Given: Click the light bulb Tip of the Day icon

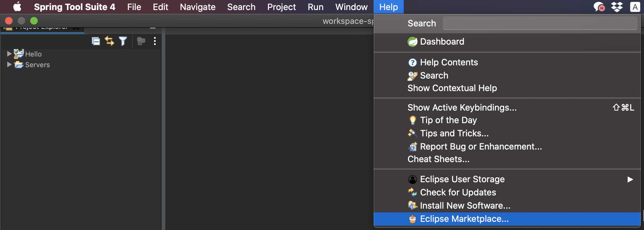Looking at the screenshot, I should [413, 120].
